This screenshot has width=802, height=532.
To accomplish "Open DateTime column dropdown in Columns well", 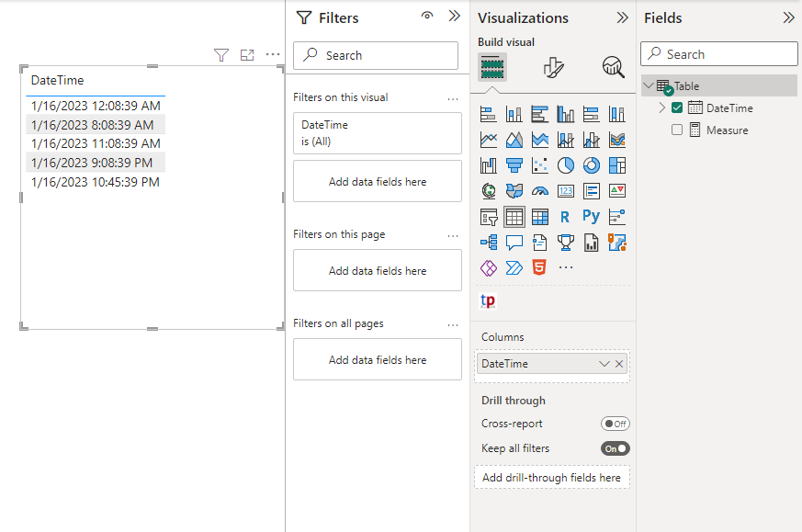I will [x=604, y=364].
